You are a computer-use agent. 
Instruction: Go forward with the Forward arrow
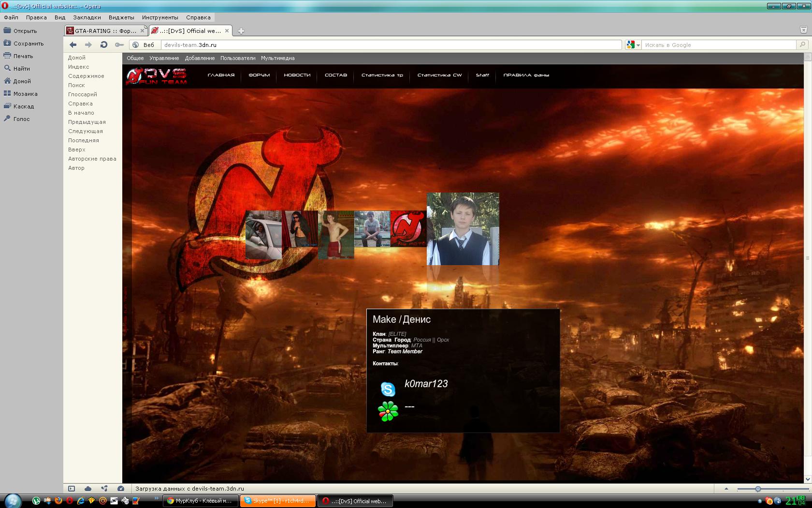88,45
